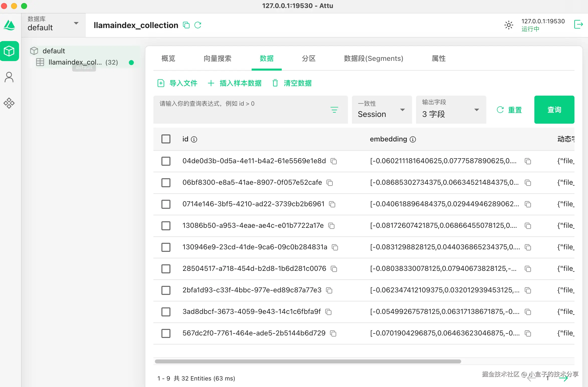Screen dimensions: 588x387
Task: Tick the checkbox for row 567dc2f0
Action: point(166,333)
